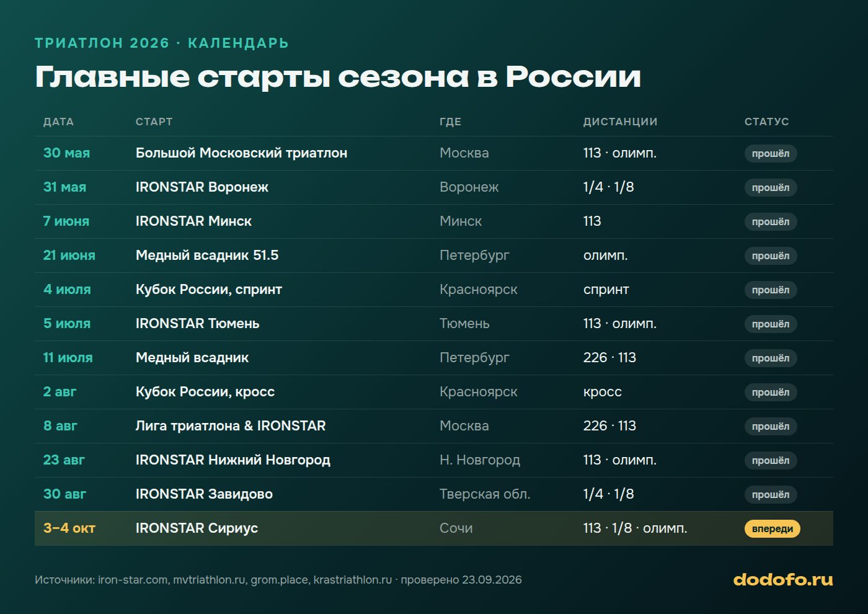Select the 'Минск' location cell
The width and height of the screenshot is (868, 614).
coord(461,221)
